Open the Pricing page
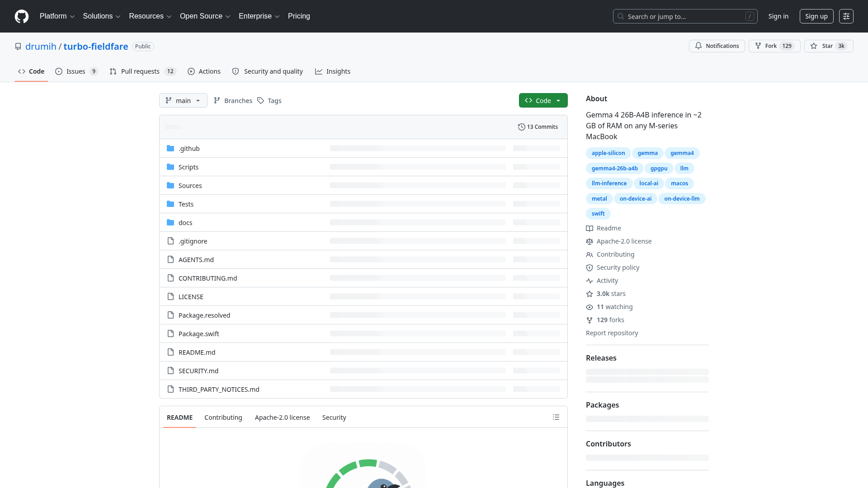868x488 pixels. click(x=299, y=16)
